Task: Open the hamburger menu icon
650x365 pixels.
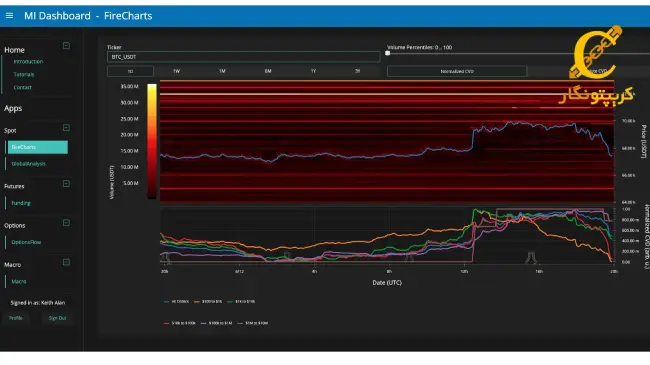Action: pos(9,16)
